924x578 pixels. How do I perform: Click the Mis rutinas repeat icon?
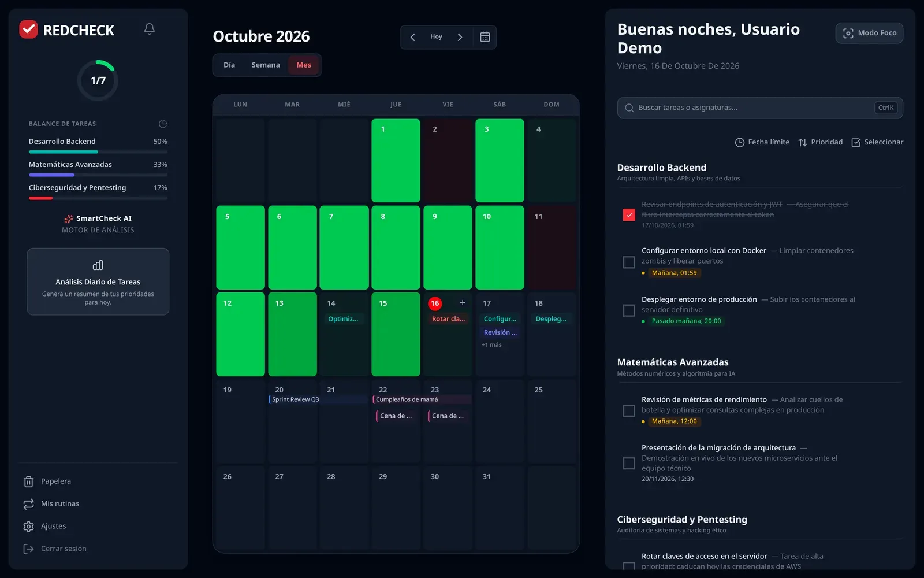(x=28, y=504)
